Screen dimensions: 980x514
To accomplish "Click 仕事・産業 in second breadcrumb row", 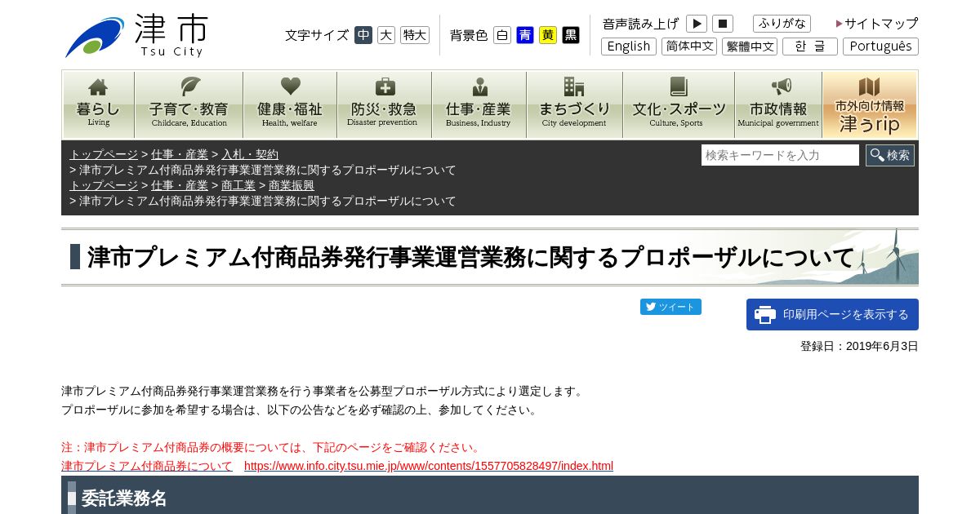I will (x=180, y=185).
